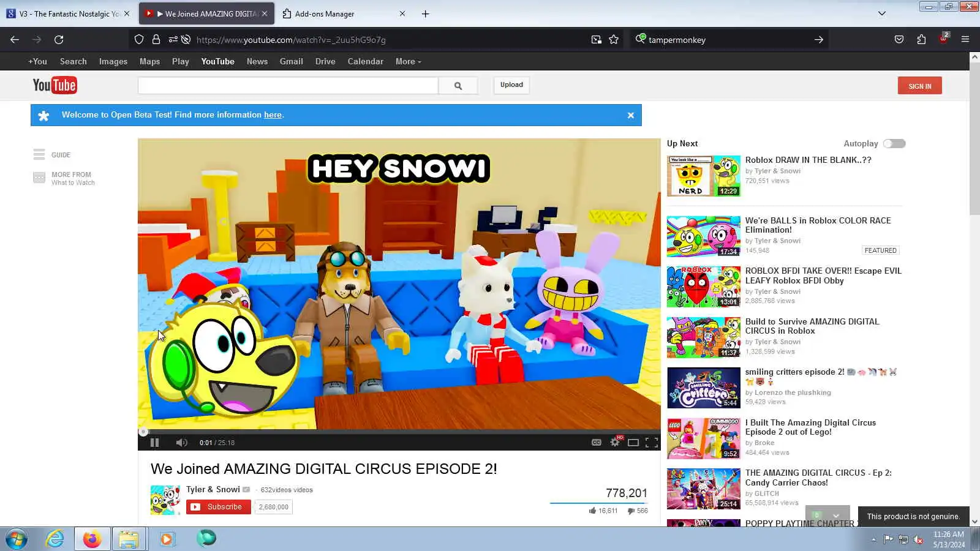This screenshot has height=551, width=980.
Task: Open the Color Race Elimination thumbnail
Action: [x=704, y=236]
